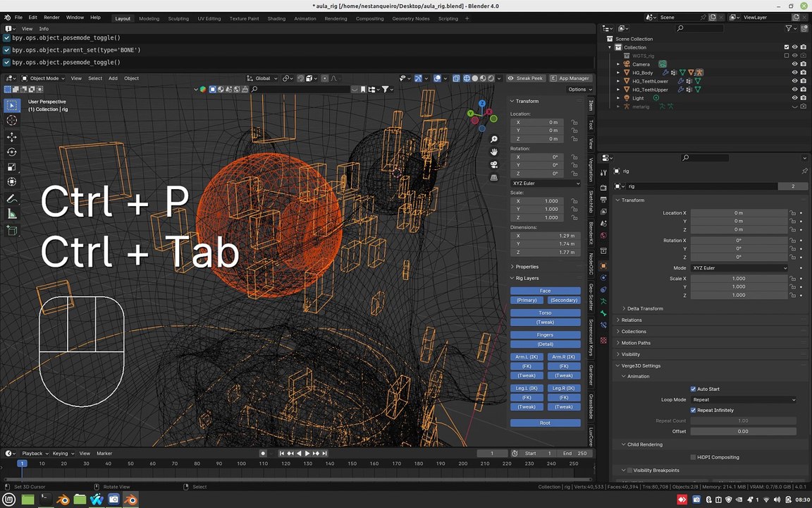Pick the Add Cube tool

click(12, 230)
